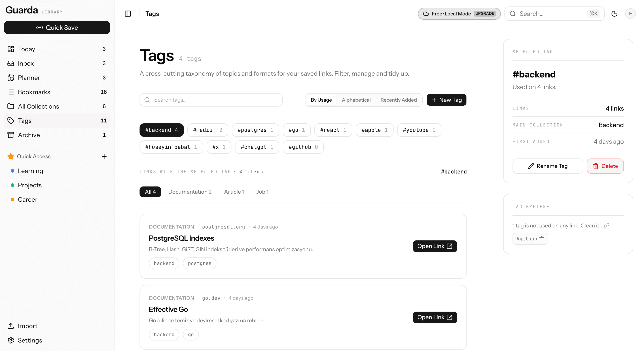Open Link for PostgreSQL Indexes
This screenshot has width=644, height=351.
(x=435, y=246)
